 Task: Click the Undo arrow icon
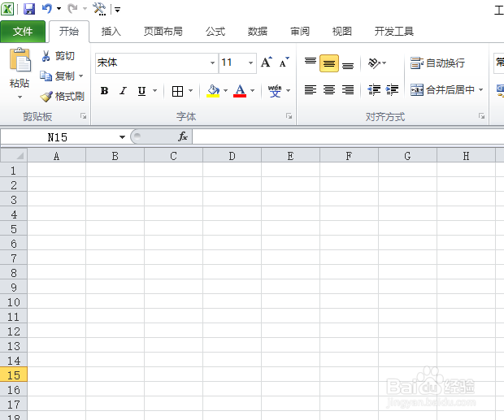[x=47, y=9]
